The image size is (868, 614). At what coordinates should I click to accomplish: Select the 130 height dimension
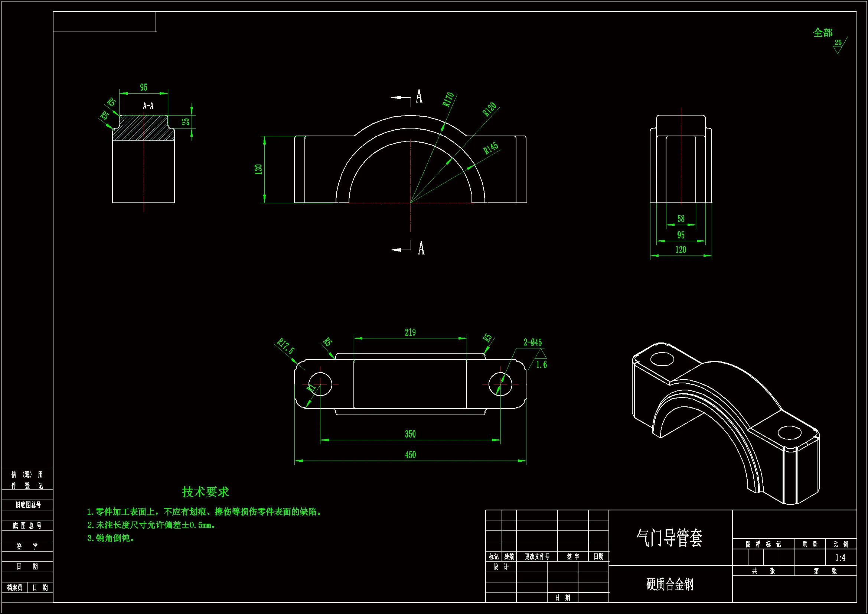click(x=259, y=169)
